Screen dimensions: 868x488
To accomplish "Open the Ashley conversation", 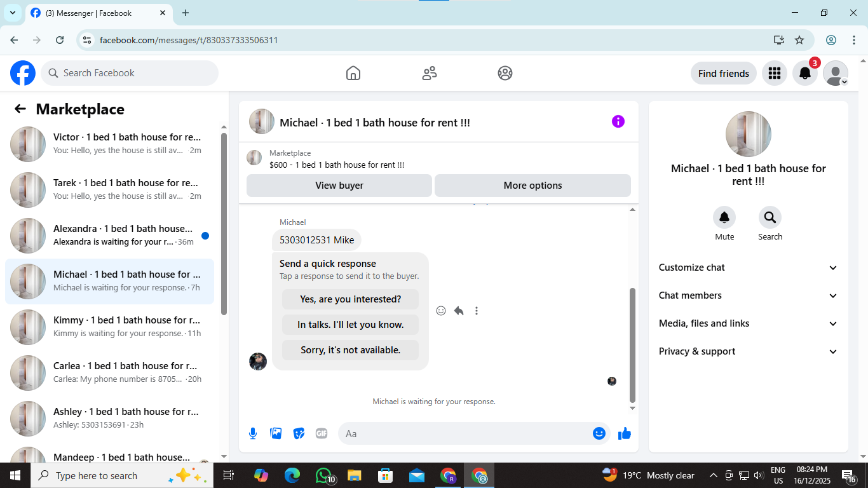I will [x=109, y=419].
